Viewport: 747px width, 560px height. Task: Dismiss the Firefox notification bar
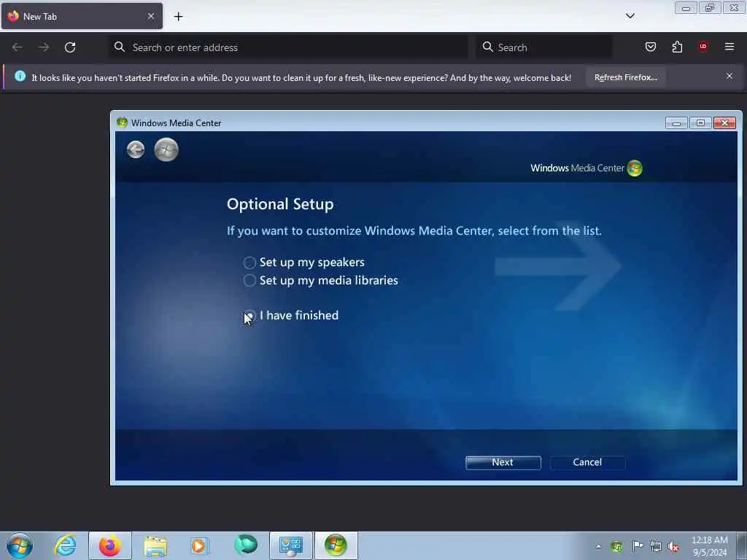[x=729, y=76]
